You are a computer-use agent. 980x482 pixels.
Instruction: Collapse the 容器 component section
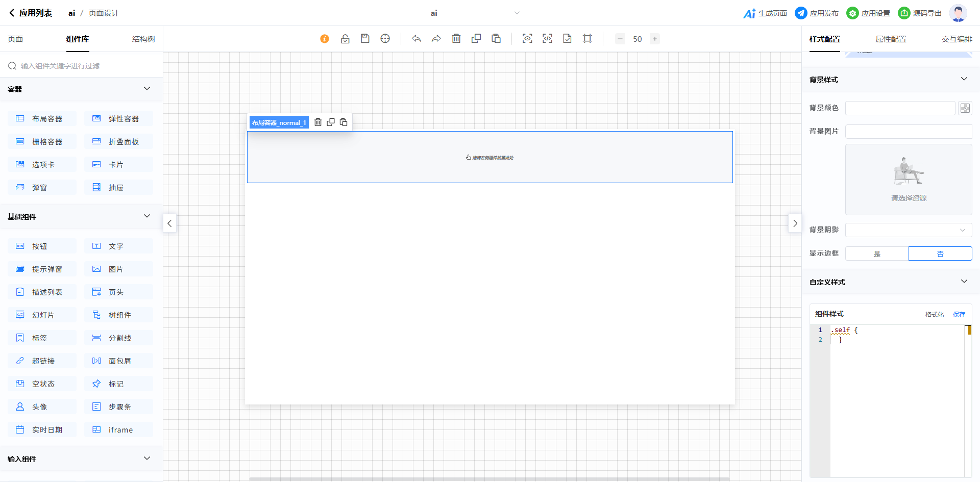point(147,89)
